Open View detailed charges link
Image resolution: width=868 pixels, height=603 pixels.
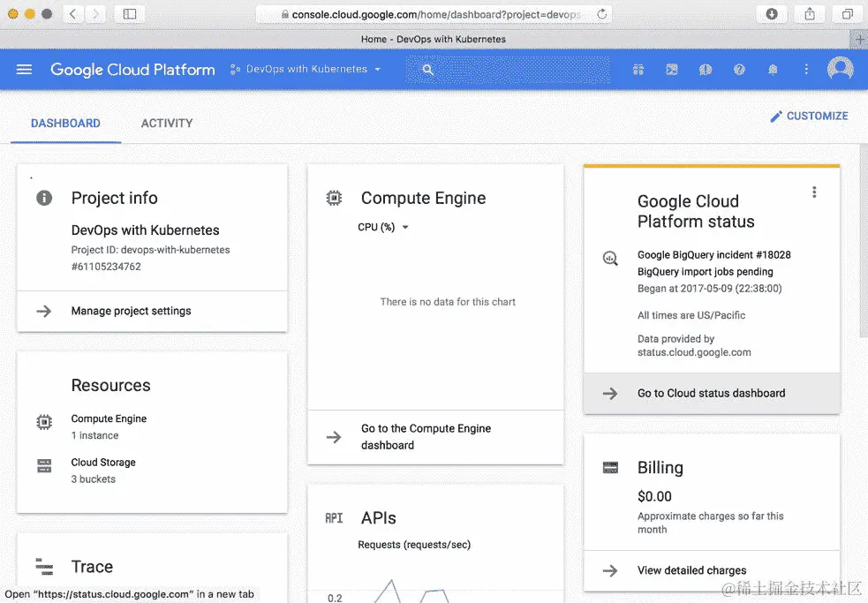point(692,570)
